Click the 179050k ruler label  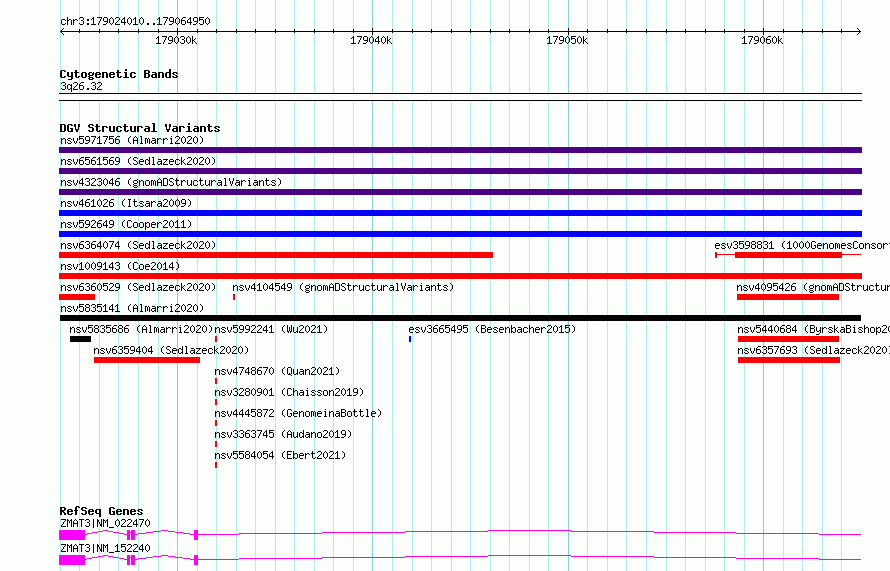click(x=567, y=40)
